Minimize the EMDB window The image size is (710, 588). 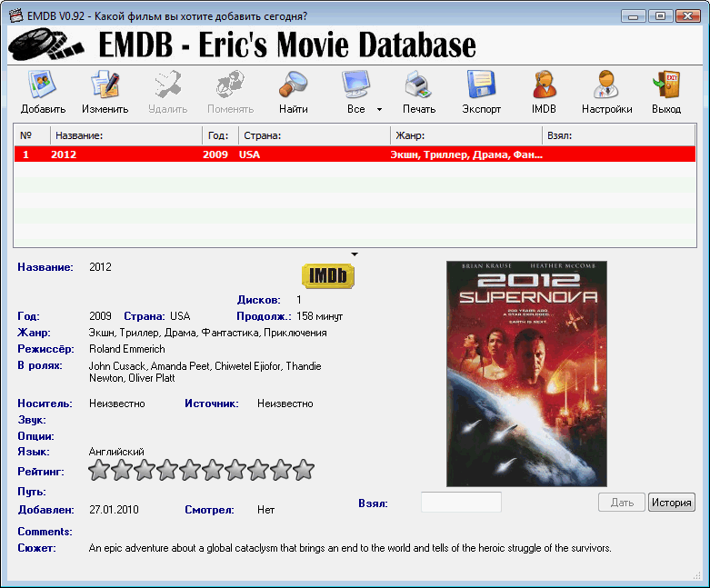coord(633,16)
